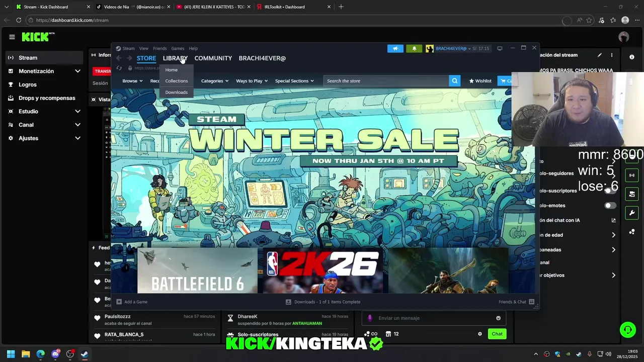Viewport: 644px width, 362px height.
Task: Open Steam notifications bell icon
Action: pyautogui.click(x=414, y=49)
